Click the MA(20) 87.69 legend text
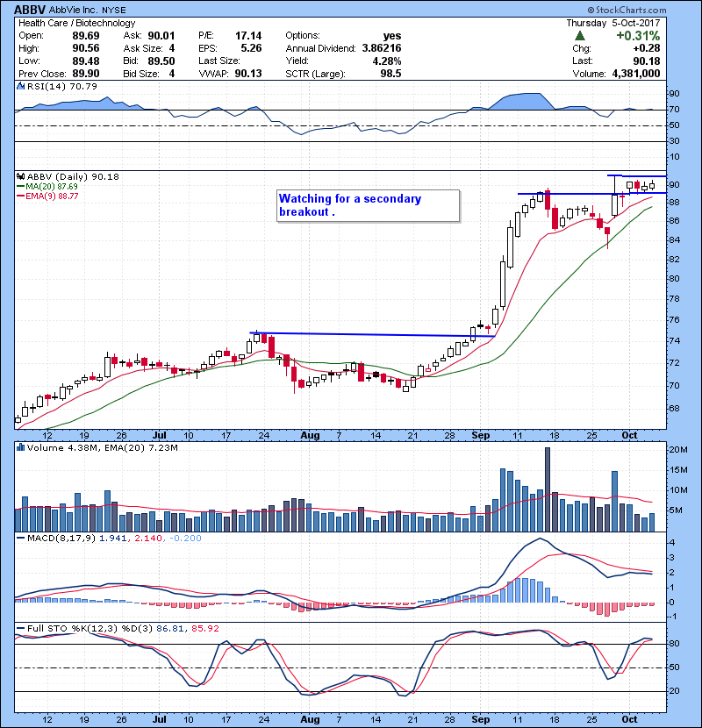Viewport: 702px width, 728px height. (52, 186)
